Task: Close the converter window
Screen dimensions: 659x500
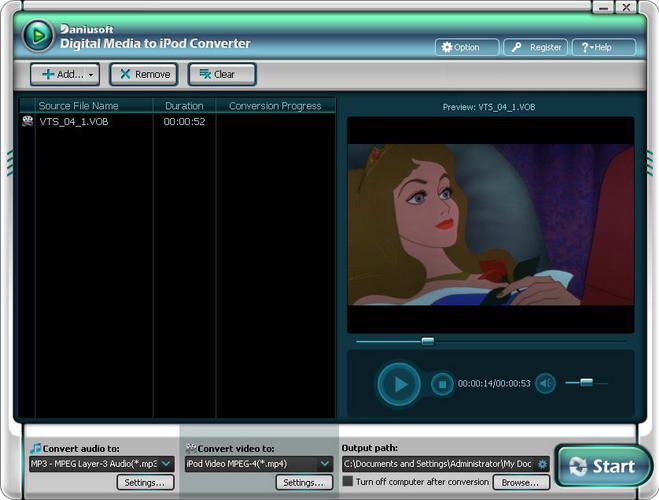Action: (626, 8)
